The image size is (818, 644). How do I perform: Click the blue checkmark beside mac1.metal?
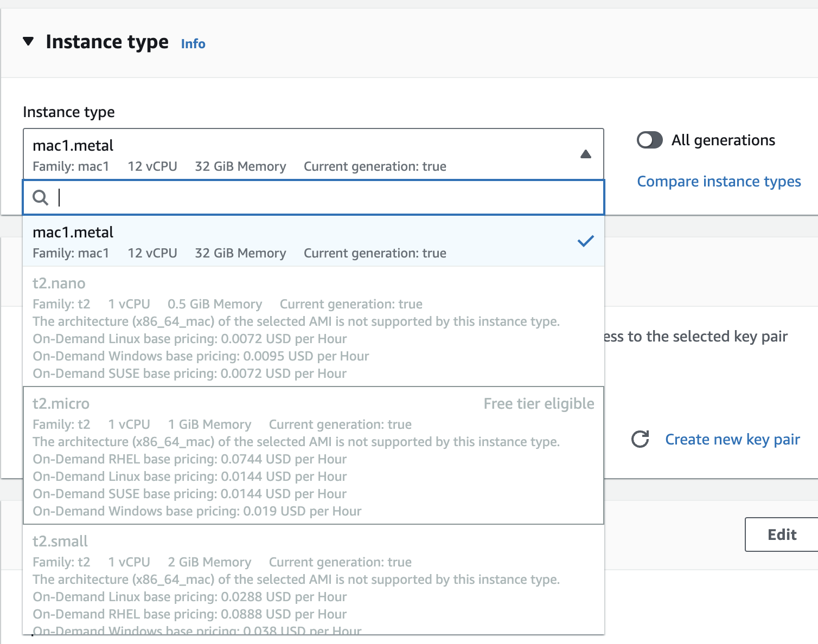(x=585, y=241)
